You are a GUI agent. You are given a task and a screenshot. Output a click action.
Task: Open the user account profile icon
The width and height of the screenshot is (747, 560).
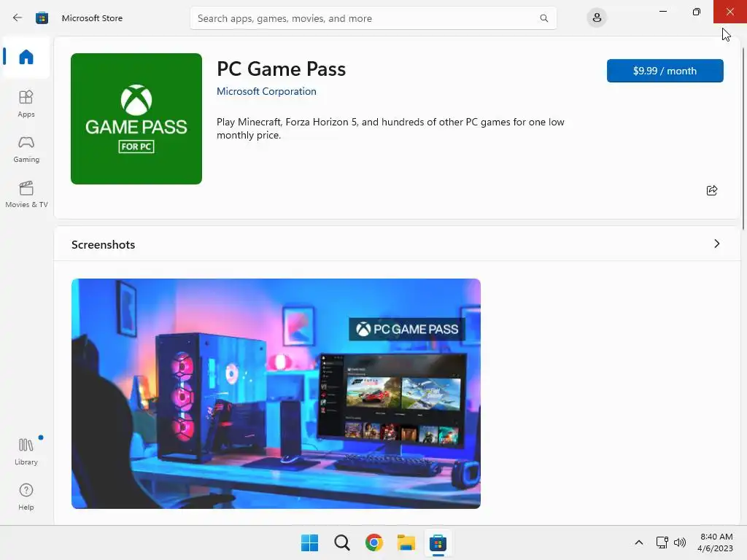click(x=597, y=18)
